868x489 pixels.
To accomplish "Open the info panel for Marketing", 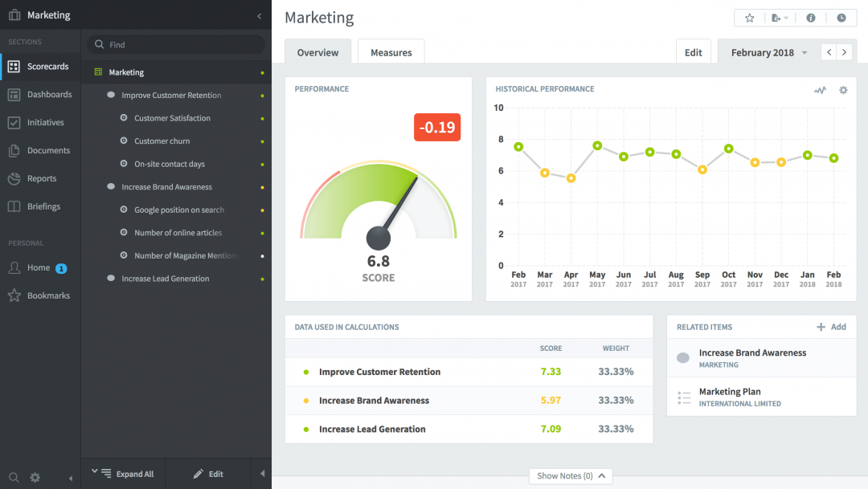I will click(x=810, y=17).
